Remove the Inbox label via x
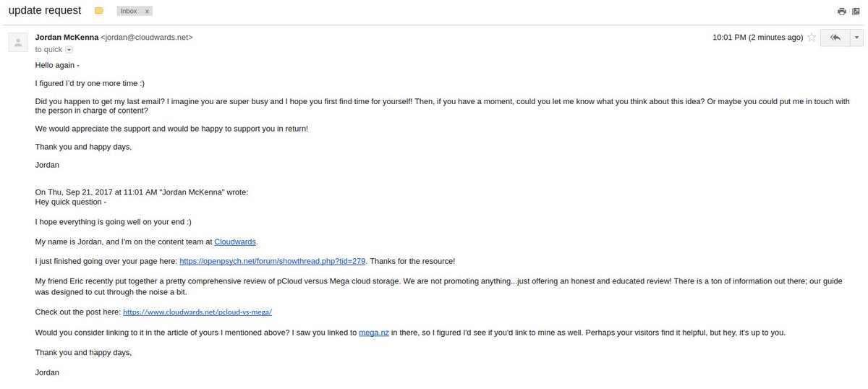This screenshot has height=389, width=868. coord(147,12)
